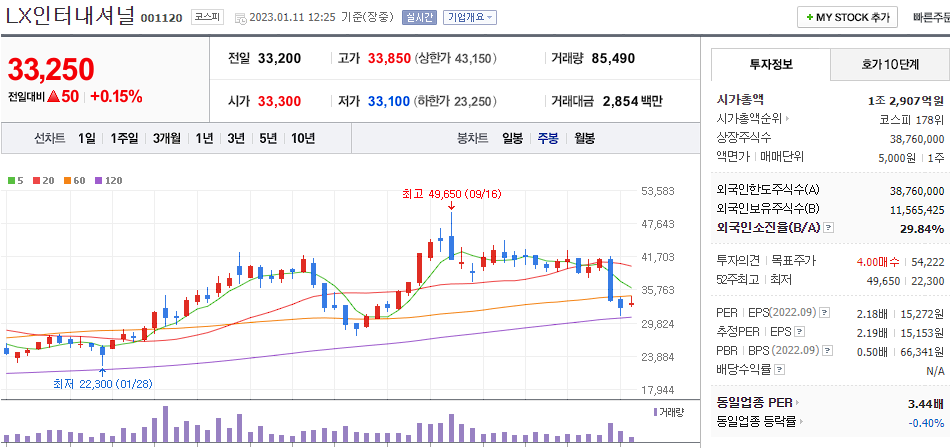Click the stock code 001120
The height and width of the screenshot is (448, 950).
(161, 18)
